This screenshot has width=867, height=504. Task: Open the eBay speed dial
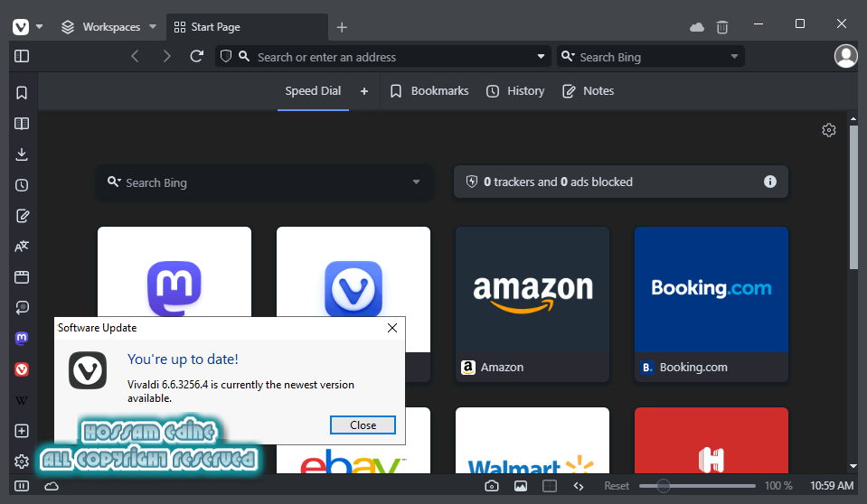[353, 459]
